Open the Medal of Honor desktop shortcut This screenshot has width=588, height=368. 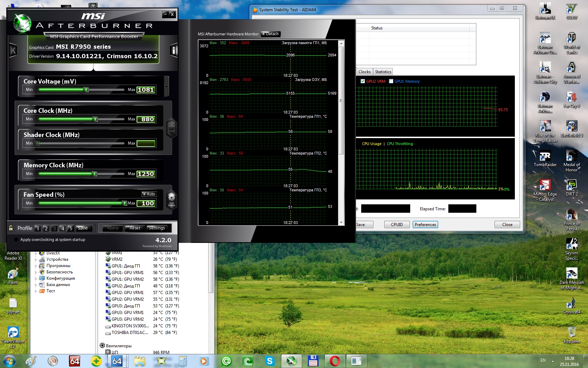point(572,161)
